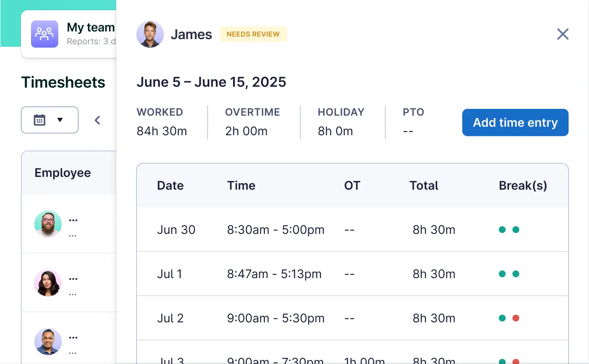Screen dimensions: 589x364
Task: Go to previous period with left chevron
Action: coord(97,120)
